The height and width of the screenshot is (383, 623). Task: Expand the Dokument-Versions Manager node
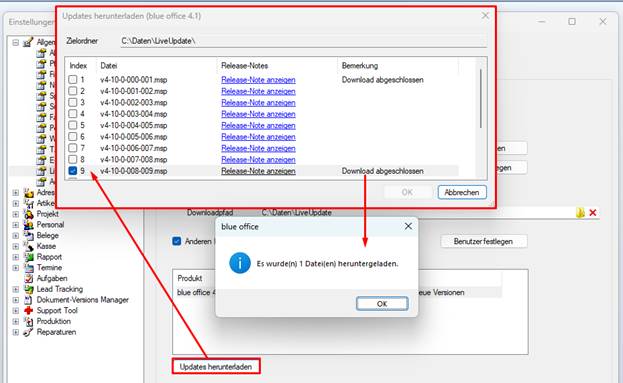(x=15, y=300)
